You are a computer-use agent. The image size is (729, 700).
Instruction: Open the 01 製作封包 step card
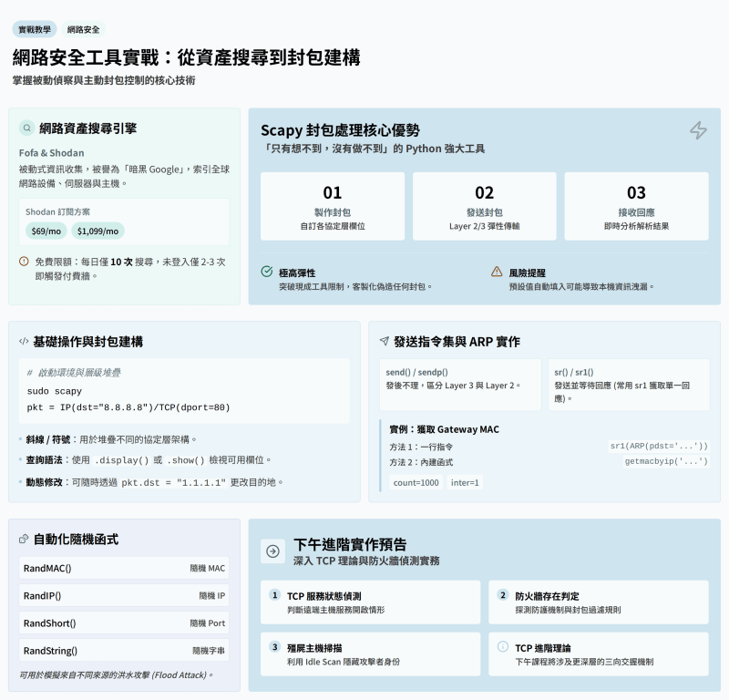(333, 207)
